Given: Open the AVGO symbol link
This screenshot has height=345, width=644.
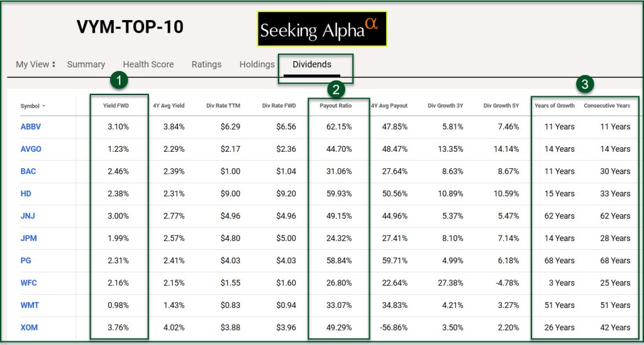Looking at the screenshot, I should coord(30,149).
